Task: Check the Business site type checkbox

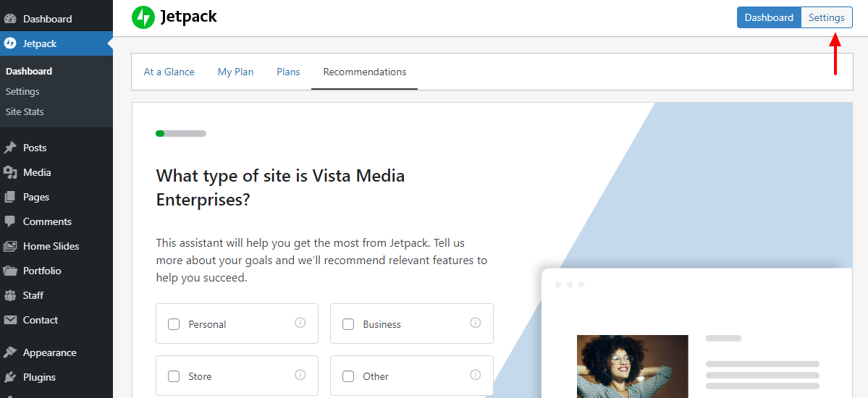Action: pyautogui.click(x=348, y=324)
